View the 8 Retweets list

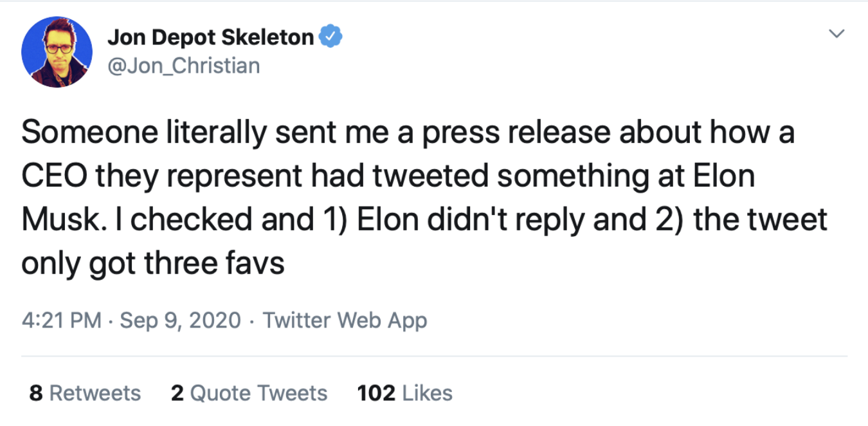(85, 393)
